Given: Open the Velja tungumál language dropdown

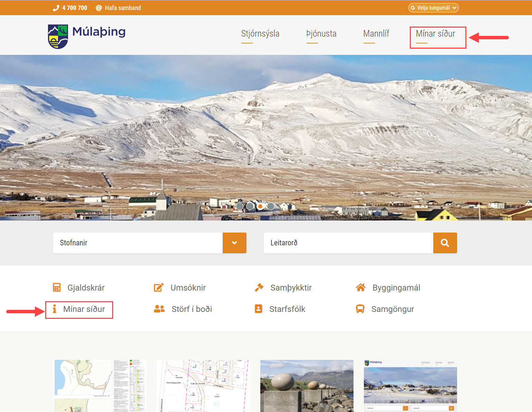Looking at the screenshot, I should pyautogui.click(x=433, y=8).
